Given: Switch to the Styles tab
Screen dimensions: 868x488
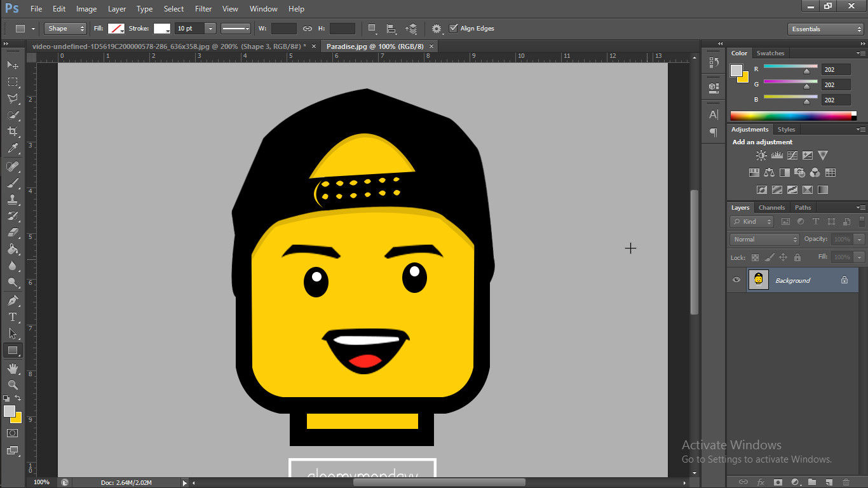Looking at the screenshot, I should coord(786,130).
